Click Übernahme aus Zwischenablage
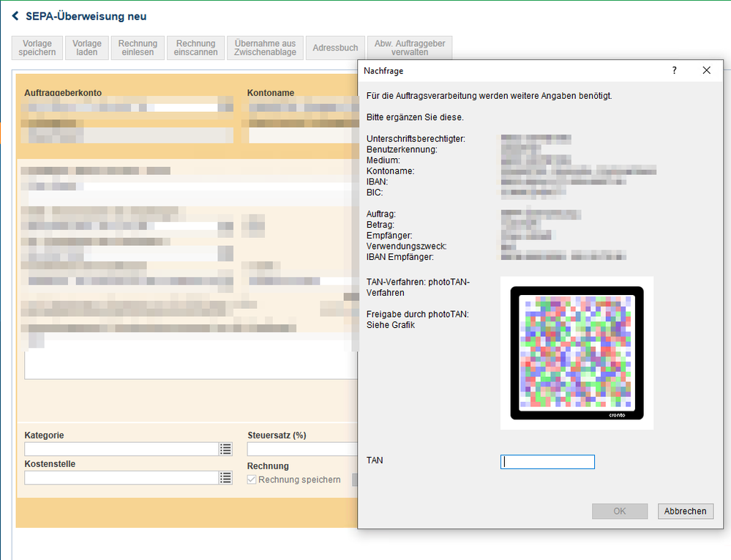This screenshot has width=731, height=560. [x=266, y=48]
